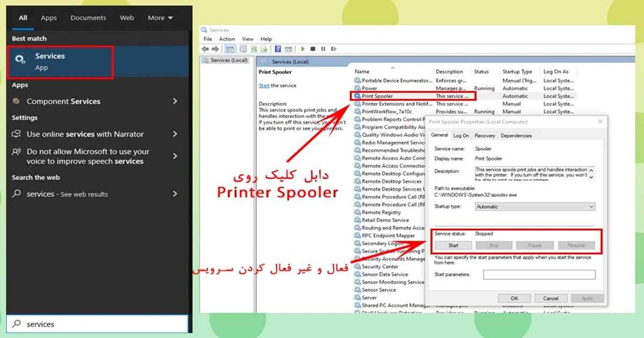
Task: Select the General tab in properties
Action: (440, 135)
